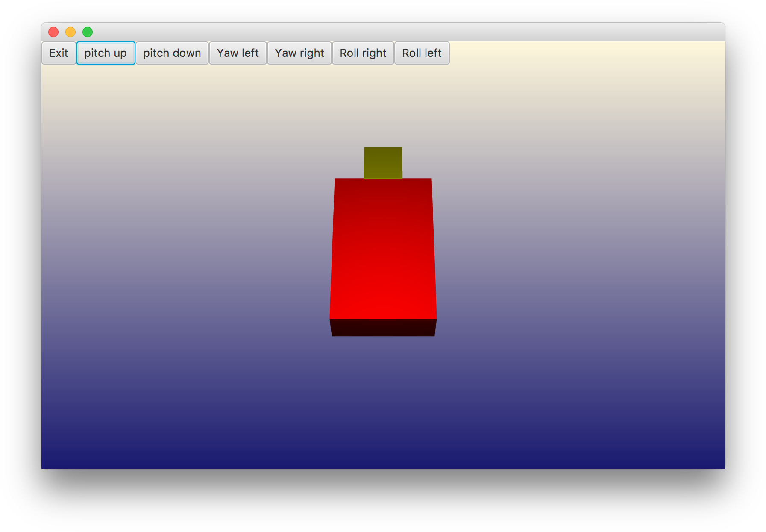This screenshot has height=532, width=766.
Task: Click the Roll left button
Action: 422,53
